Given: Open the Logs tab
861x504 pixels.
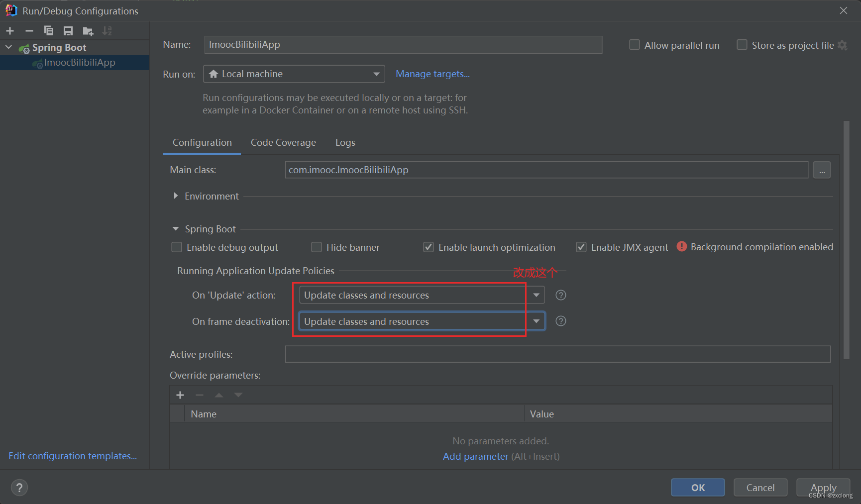Looking at the screenshot, I should (345, 143).
